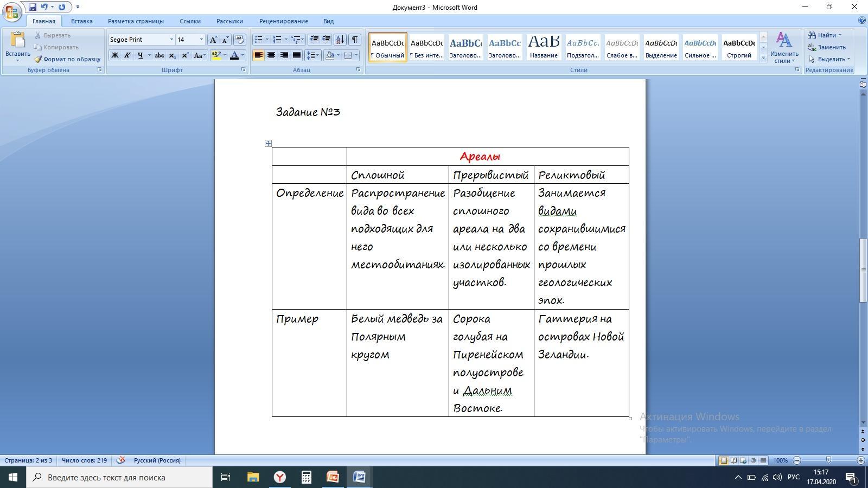The image size is (868, 488).
Task: Increase font size with grow font icon
Action: click(x=213, y=40)
